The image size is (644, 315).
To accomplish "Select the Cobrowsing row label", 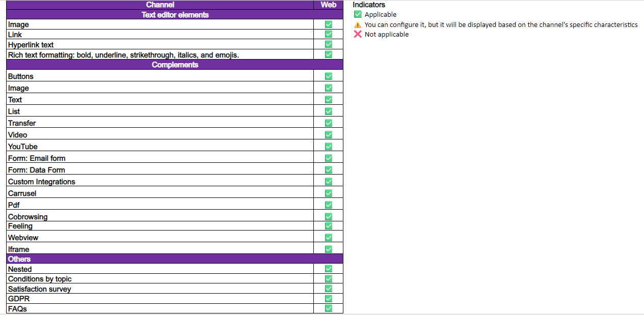I will click(x=28, y=217).
